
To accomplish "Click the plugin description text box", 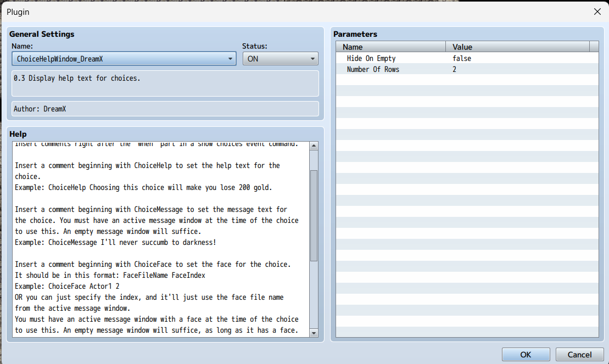I will (x=165, y=83).
